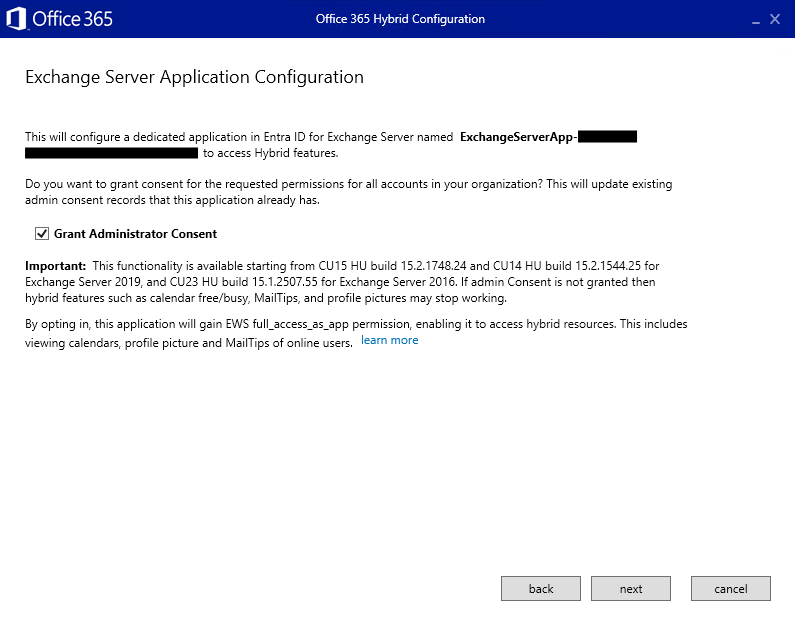Image resolution: width=795 pixels, height=625 pixels.
Task: Click the bold ExchangeServerApp- application name
Action: [518, 136]
